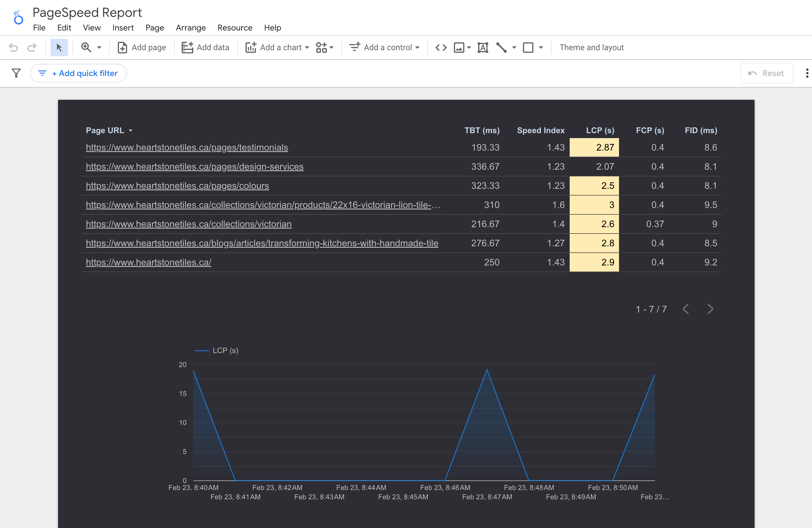This screenshot has height=528, width=812.
Task: Open the File menu
Action: [x=39, y=28]
